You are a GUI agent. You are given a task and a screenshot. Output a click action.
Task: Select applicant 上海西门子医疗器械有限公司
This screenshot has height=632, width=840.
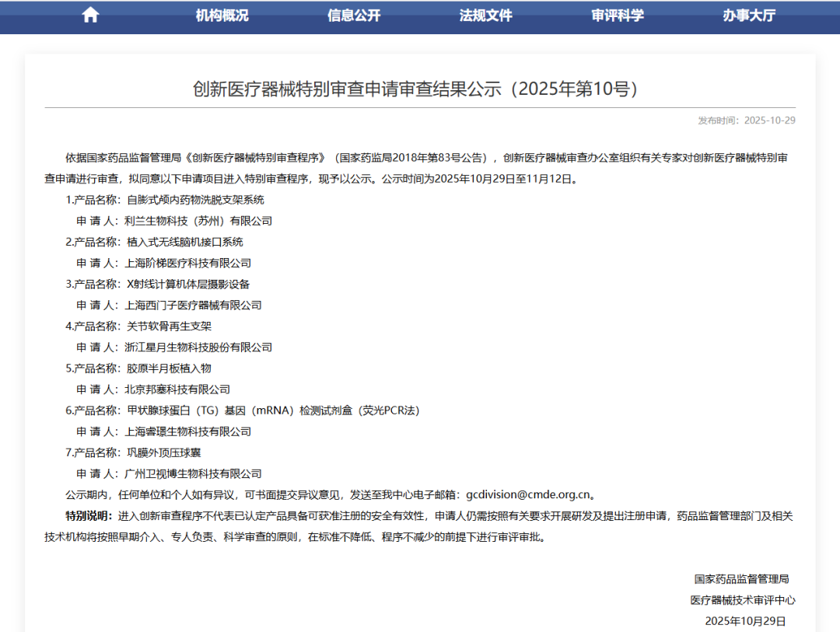(194, 306)
